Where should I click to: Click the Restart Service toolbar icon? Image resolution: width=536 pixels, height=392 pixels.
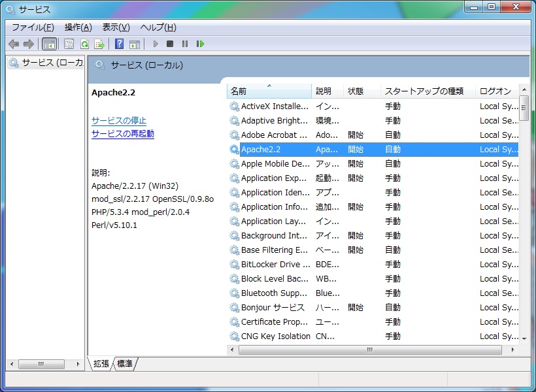point(200,44)
